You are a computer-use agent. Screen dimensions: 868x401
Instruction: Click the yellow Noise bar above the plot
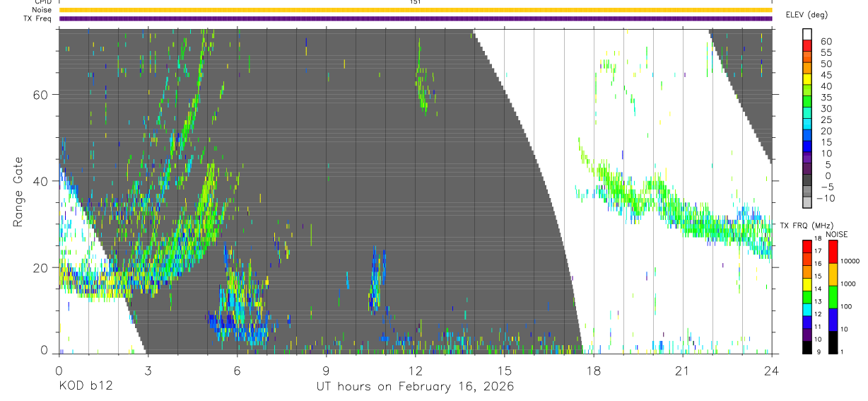pos(416,10)
